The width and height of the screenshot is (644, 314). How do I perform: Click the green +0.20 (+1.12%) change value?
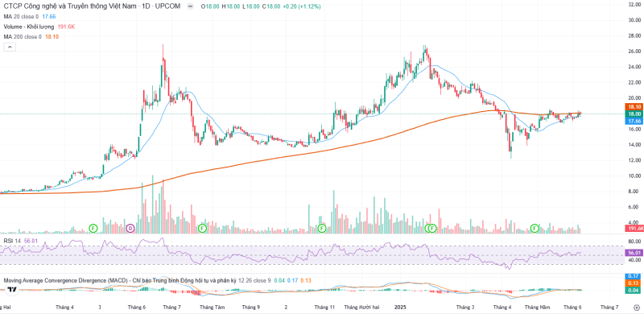[302, 7]
